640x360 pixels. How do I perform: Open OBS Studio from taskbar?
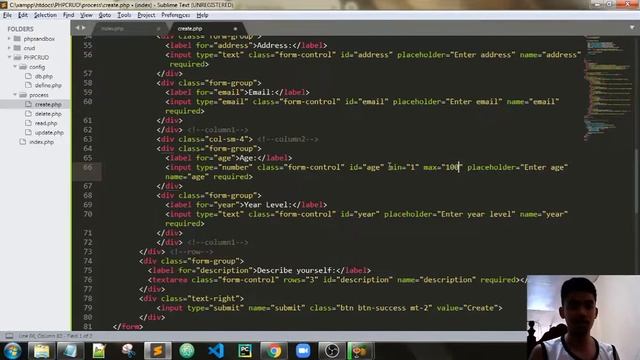click(332, 351)
